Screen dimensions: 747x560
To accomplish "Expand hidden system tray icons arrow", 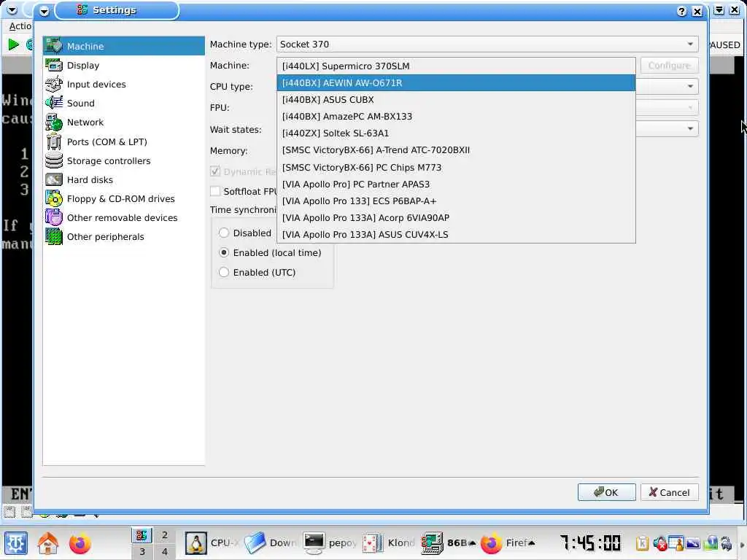I will (741, 544).
